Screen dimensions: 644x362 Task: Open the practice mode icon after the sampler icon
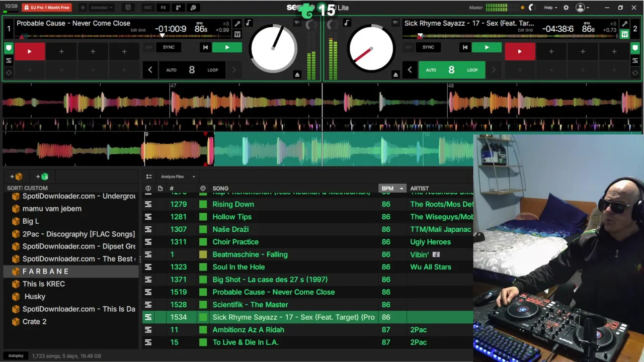point(193,8)
